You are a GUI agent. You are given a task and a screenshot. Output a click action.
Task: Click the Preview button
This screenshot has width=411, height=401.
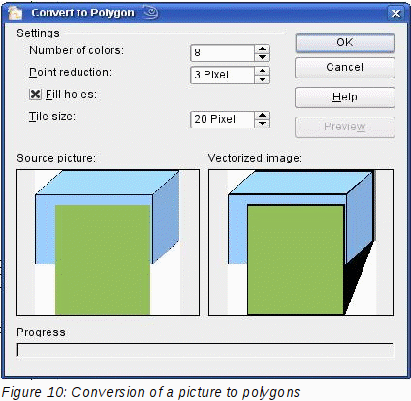point(345,127)
